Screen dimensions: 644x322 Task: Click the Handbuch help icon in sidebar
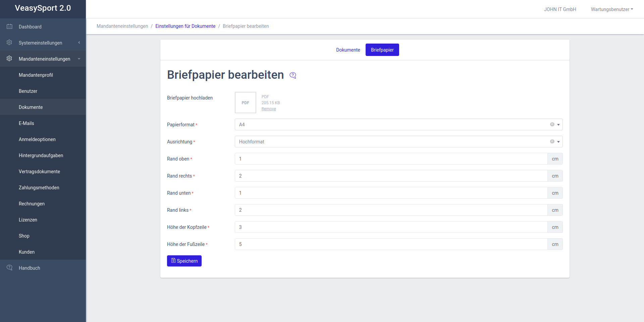pyautogui.click(x=9, y=268)
